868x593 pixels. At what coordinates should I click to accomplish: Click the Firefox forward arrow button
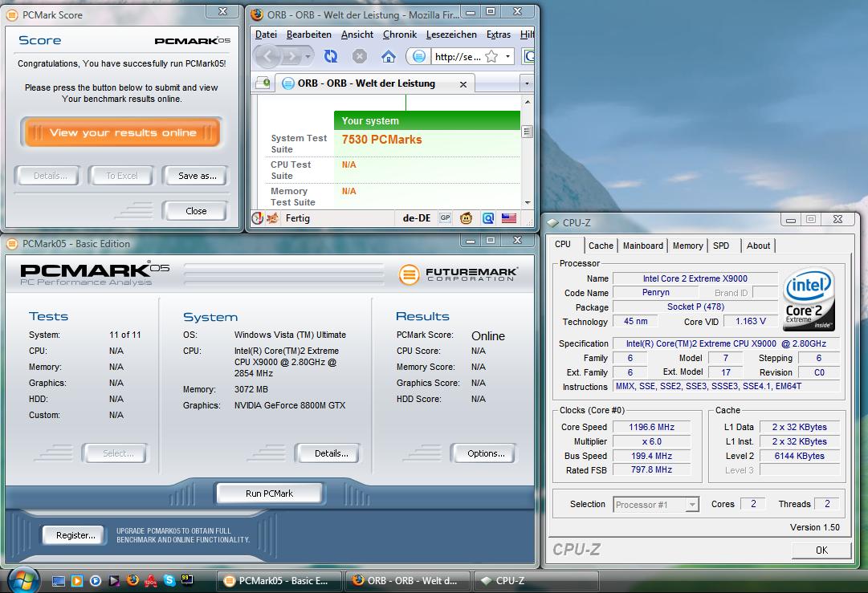[291, 56]
